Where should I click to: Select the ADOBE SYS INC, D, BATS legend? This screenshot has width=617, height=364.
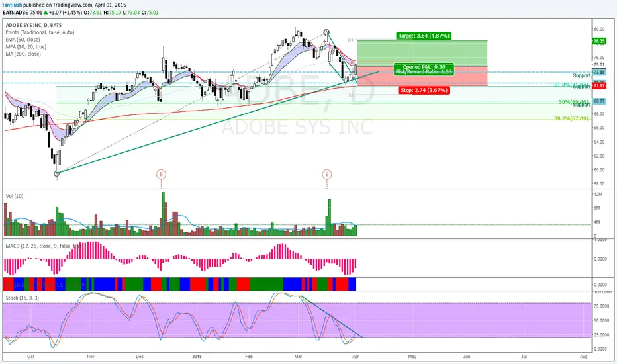tap(34, 25)
